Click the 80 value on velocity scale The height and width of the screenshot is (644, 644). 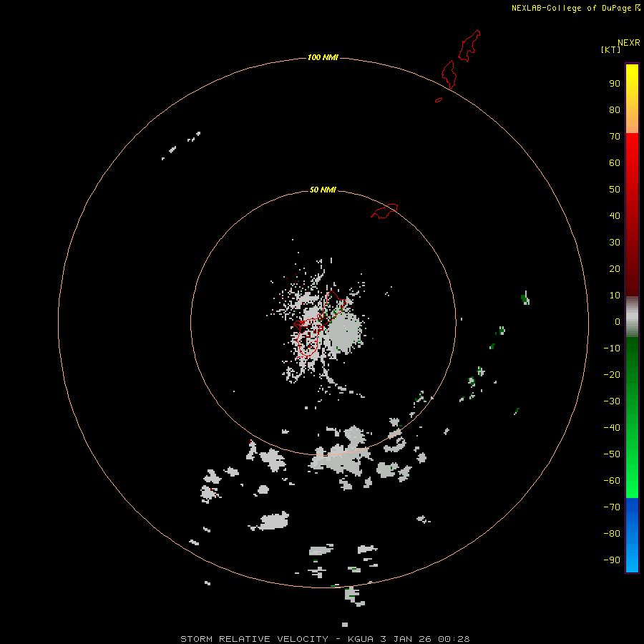pos(615,110)
